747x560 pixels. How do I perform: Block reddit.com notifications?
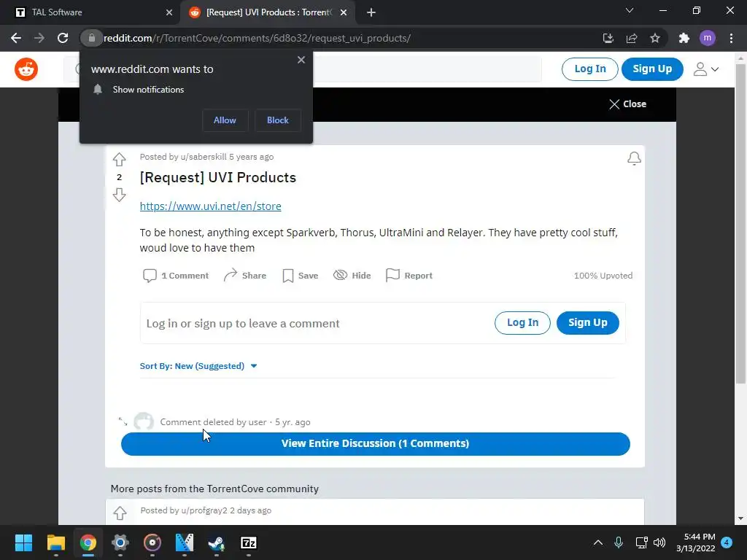pos(278,120)
